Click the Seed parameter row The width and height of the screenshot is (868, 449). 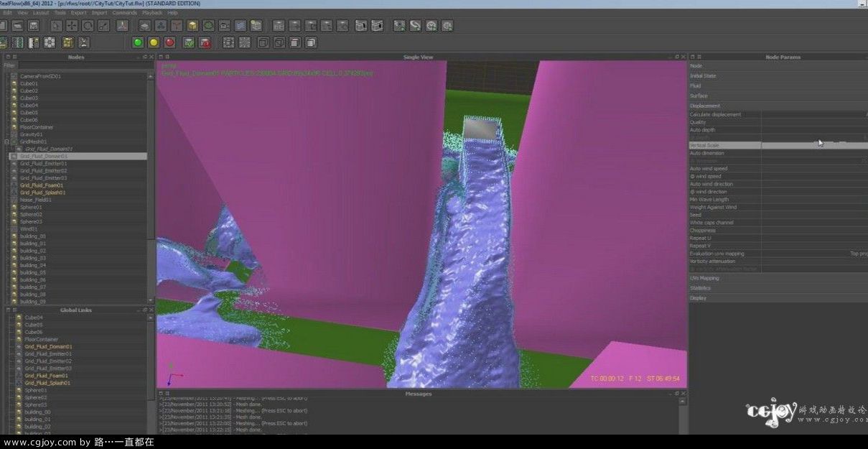click(778, 215)
